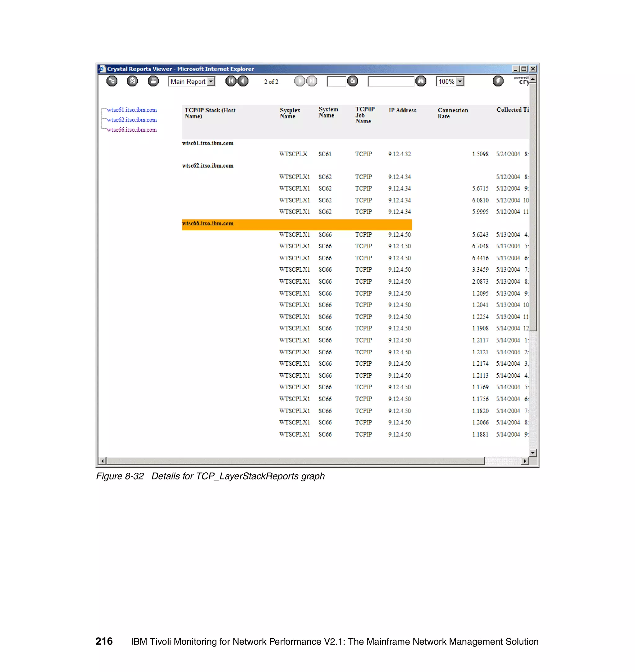Screen dimensions: 635x672
Task: Minimize the Crystal Reports Viewer window
Action: (516, 69)
